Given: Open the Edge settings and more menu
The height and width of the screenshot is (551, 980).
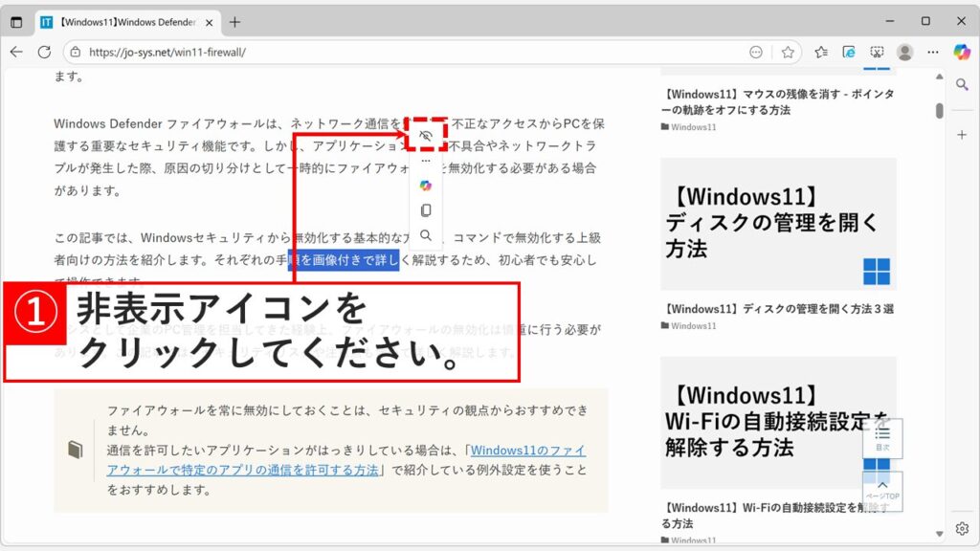Looking at the screenshot, I should (x=931, y=53).
